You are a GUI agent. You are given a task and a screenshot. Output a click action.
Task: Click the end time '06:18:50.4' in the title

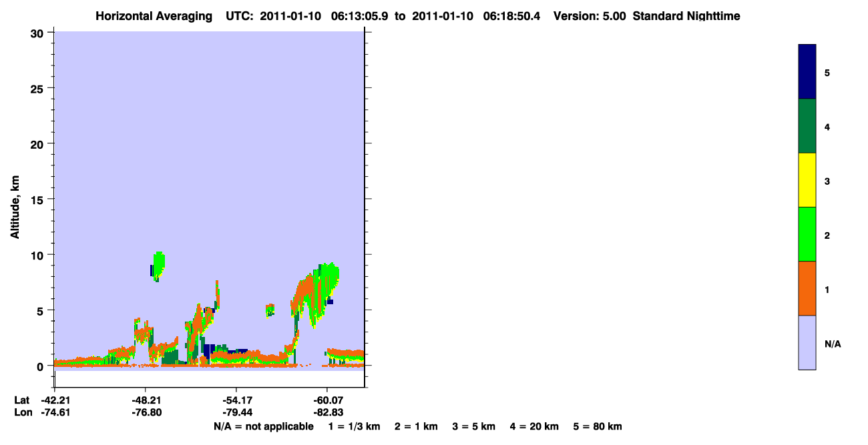point(511,16)
